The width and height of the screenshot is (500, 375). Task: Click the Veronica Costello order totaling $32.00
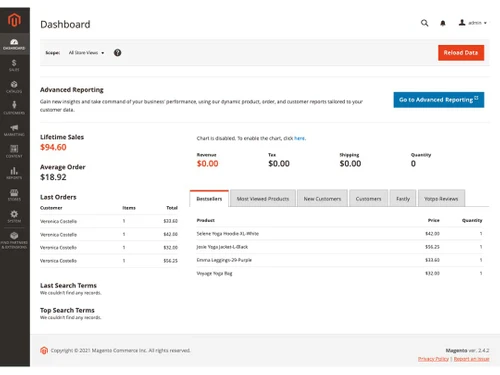109,248
